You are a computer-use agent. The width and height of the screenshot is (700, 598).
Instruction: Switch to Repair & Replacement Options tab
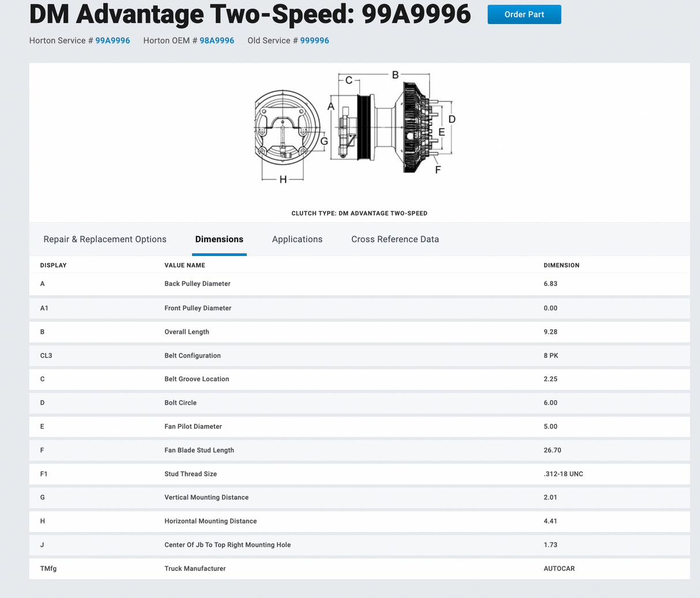(105, 239)
